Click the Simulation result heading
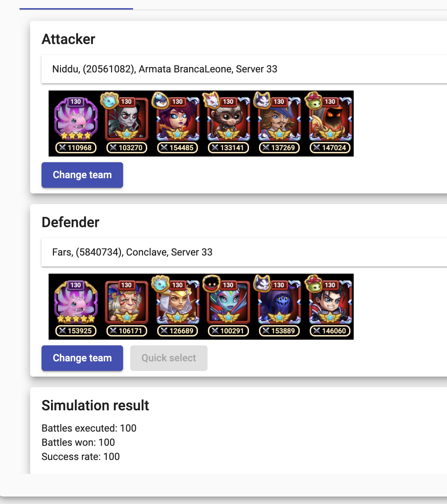 tap(95, 405)
